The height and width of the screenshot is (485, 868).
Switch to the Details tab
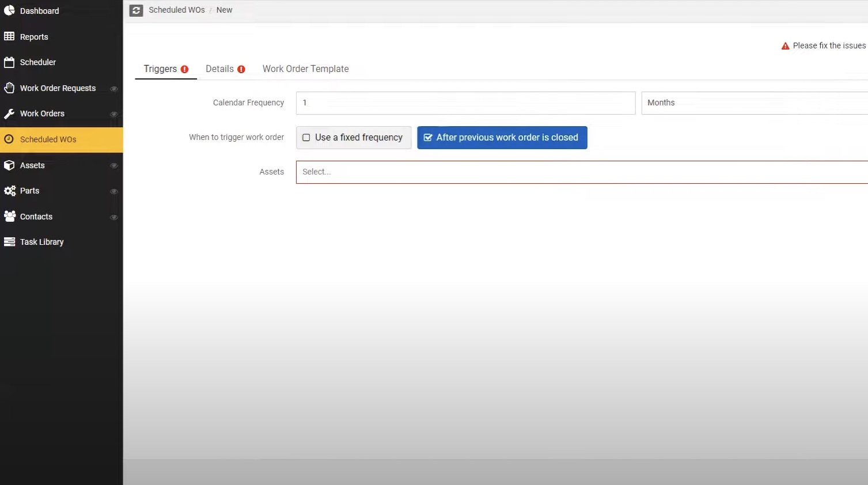pyautogui.click(x=220, y=69)
